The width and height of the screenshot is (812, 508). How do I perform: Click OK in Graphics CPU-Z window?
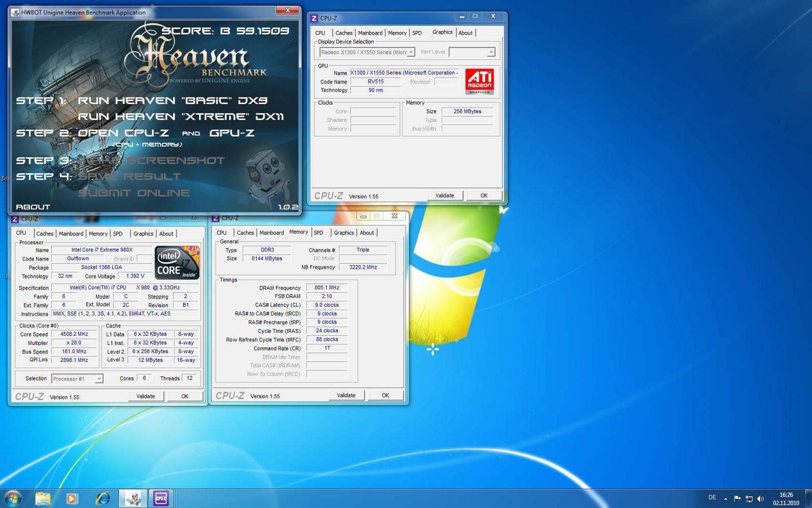484,196
